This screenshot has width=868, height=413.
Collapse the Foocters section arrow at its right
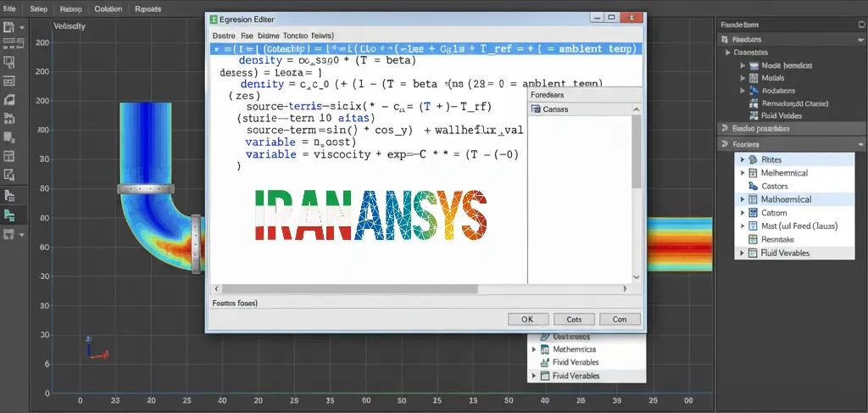pyautogui.click(x=860, y=144)
